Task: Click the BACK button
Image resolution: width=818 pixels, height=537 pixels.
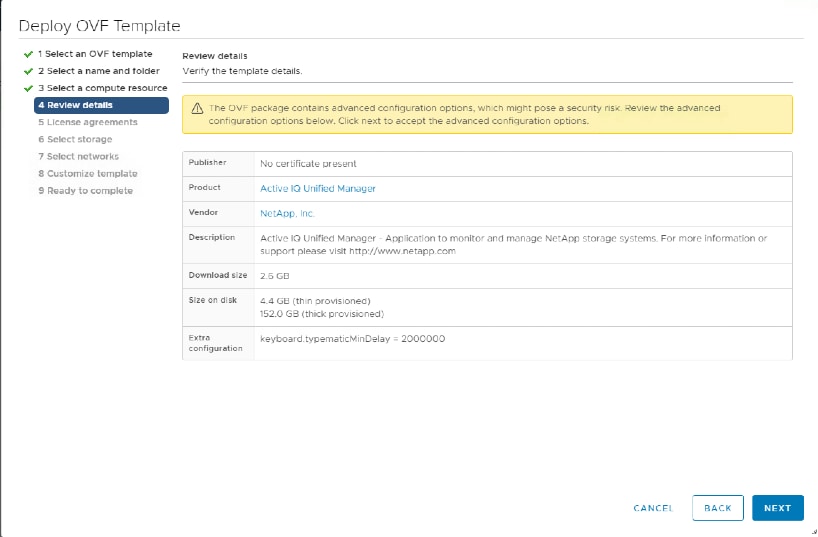Action: 717,508
